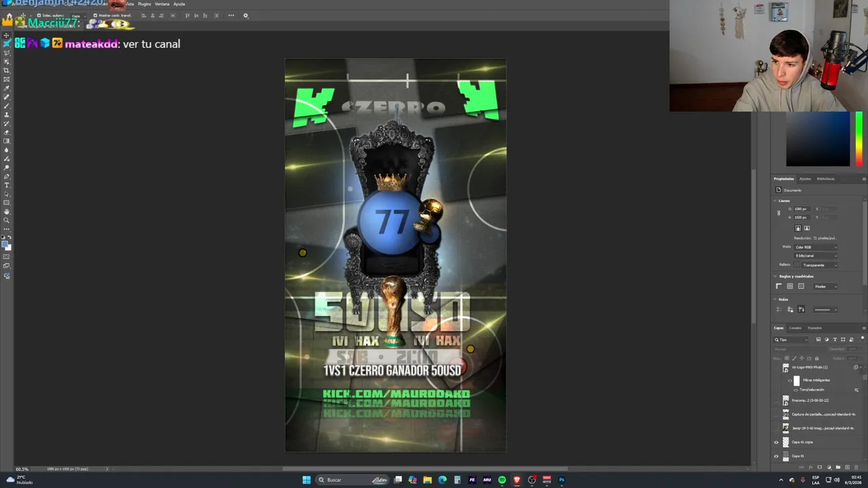Click the Create new layer icon

(846, 467)
